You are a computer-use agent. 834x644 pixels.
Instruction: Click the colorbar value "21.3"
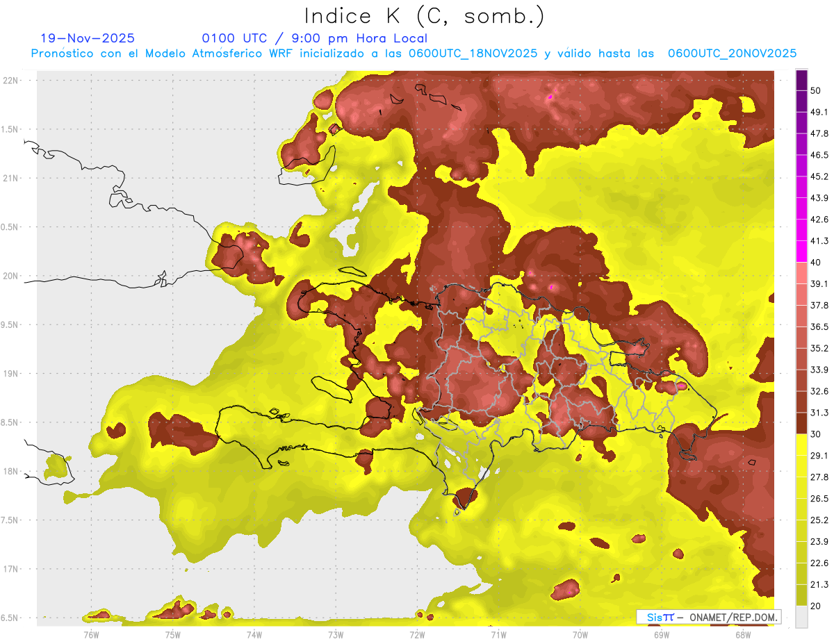(x=819, y=584)
